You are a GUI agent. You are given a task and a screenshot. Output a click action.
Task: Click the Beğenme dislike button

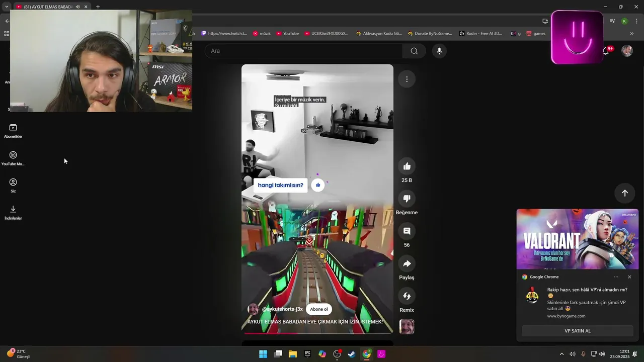[x=407, y=199]
